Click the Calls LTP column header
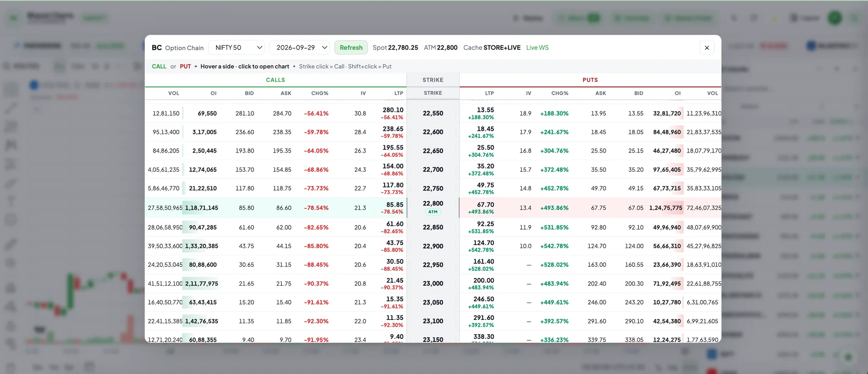868x374 pixels. 399,93
